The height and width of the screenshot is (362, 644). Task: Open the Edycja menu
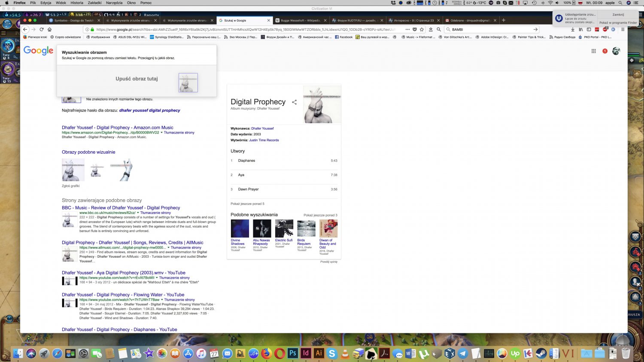46,3
